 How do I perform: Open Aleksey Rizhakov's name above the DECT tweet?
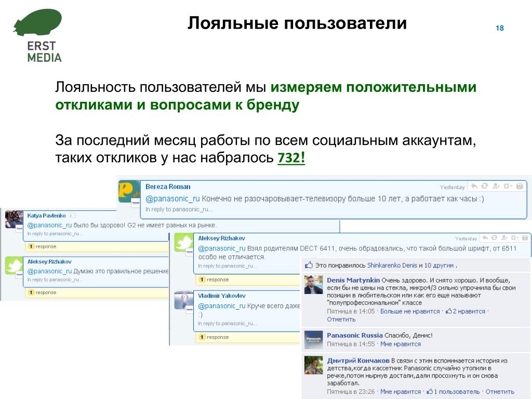click(x=221, y=238)
